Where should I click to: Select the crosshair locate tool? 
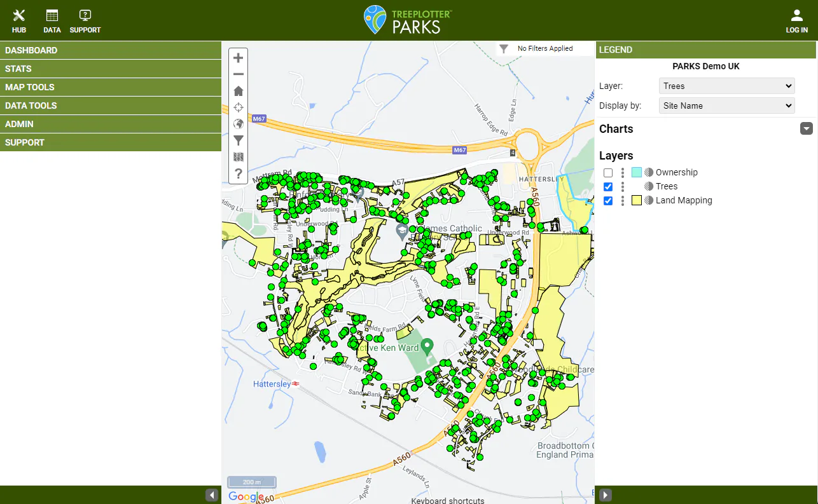[x=238, y=107]
